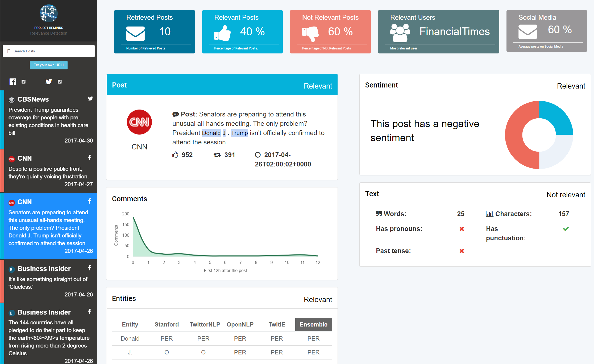
Task: Click the large CNN logo in Post panel
Action: click(139, 122)
